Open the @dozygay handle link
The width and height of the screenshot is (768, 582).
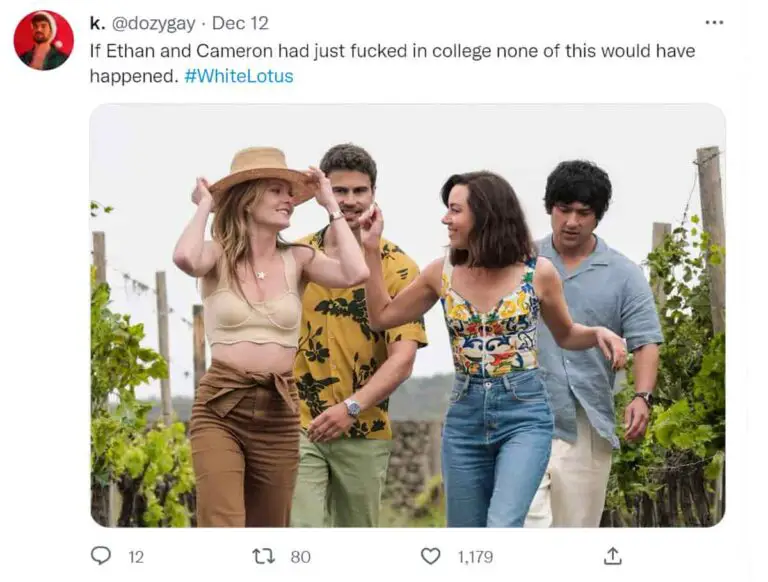tap(150, 23)
